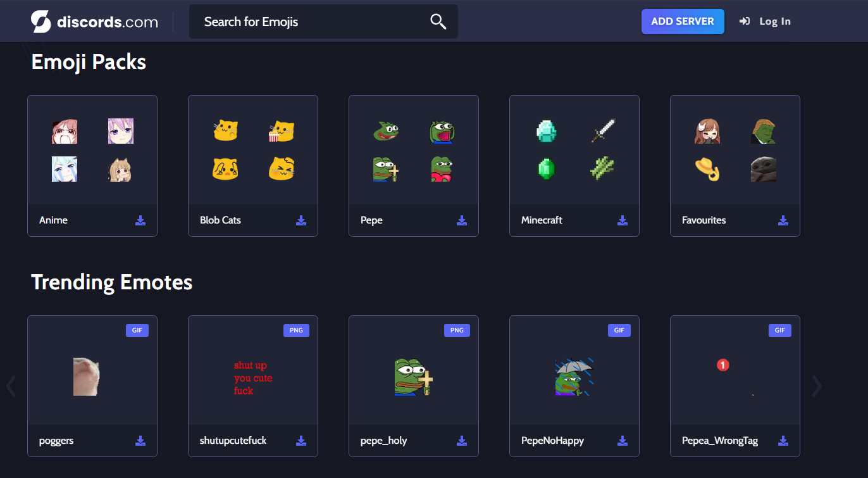Download the Blob Cats emoji pack

(301, 220)
